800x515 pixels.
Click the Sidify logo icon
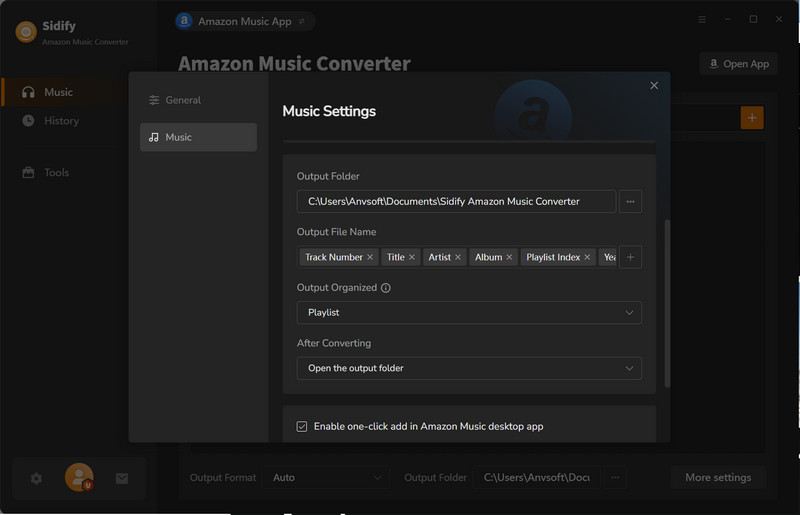pyautogui.click(x=26, y=32)
